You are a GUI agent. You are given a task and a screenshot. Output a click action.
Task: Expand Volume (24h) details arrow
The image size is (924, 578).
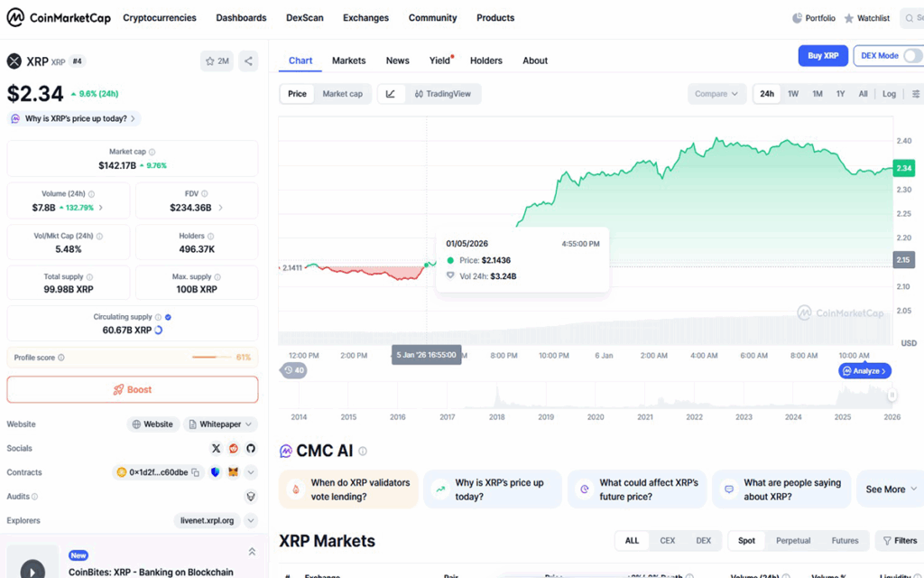(101, 208)
